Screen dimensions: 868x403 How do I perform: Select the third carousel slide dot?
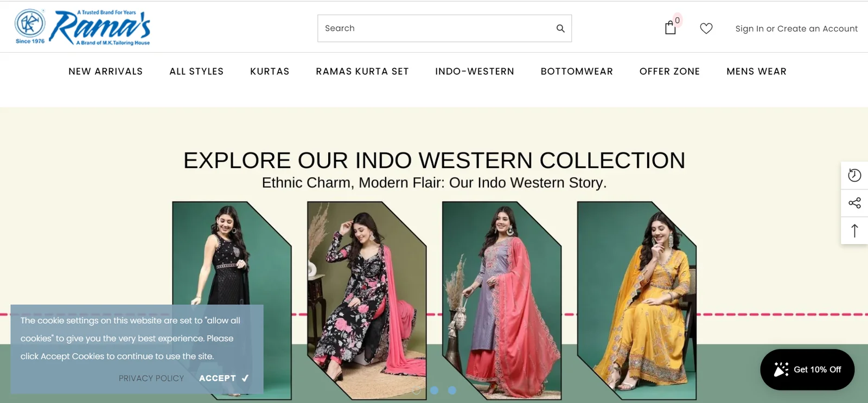pyautogui.click(x=452, y=390)
